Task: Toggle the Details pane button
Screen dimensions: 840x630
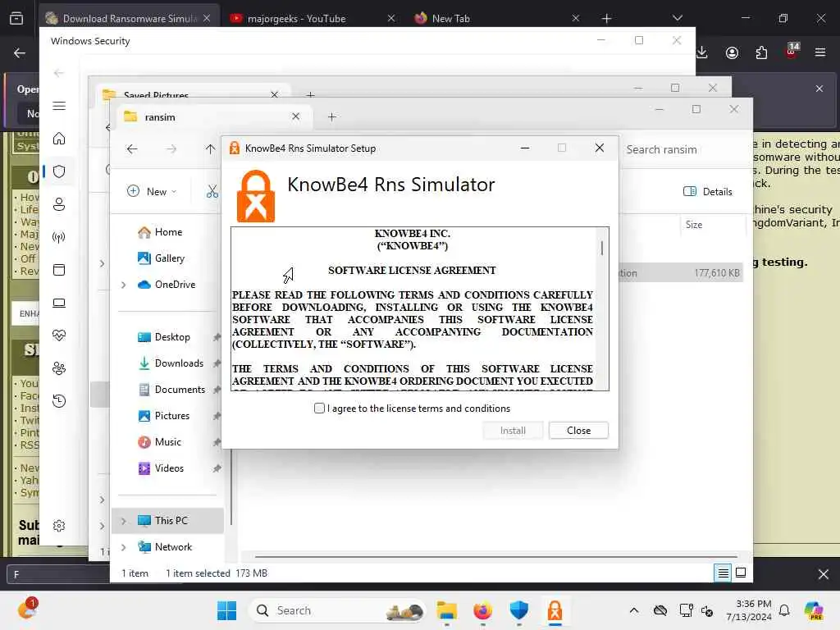Action: click(708, 191)
